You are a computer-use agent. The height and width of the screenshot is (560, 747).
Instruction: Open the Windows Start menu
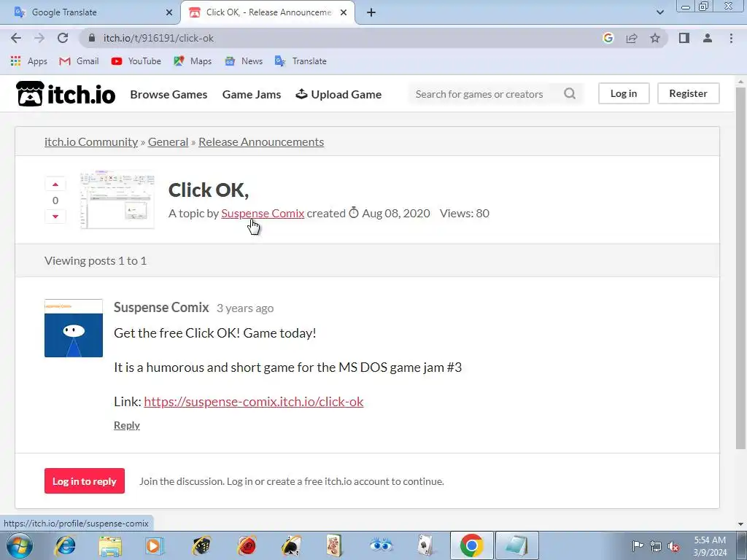pyautogui.click(x=19, y=545)
